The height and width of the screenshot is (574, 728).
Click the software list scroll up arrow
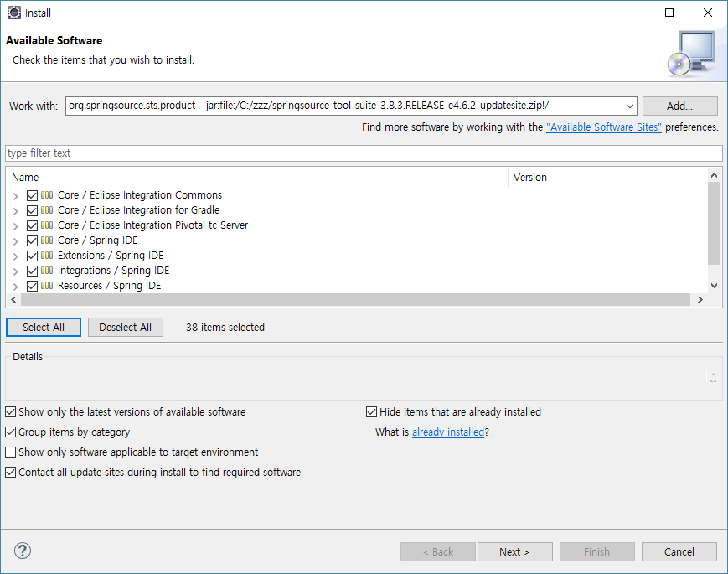[714, 175]
